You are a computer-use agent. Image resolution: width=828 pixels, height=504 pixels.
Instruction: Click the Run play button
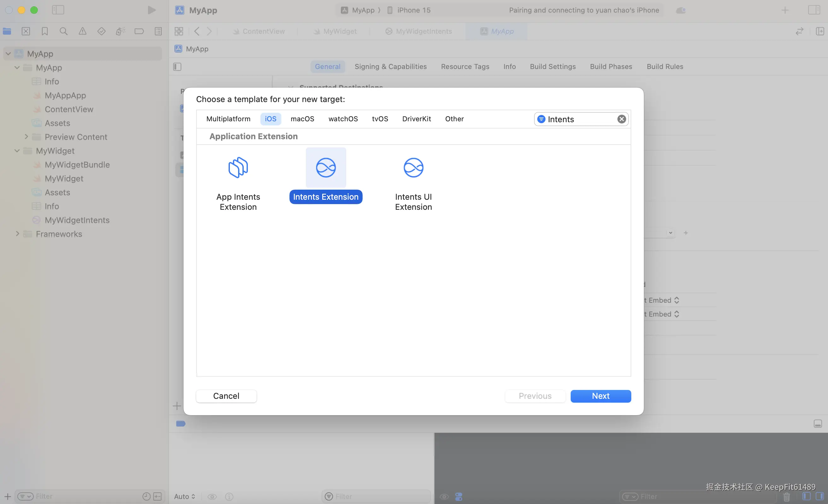pos(152,10)
